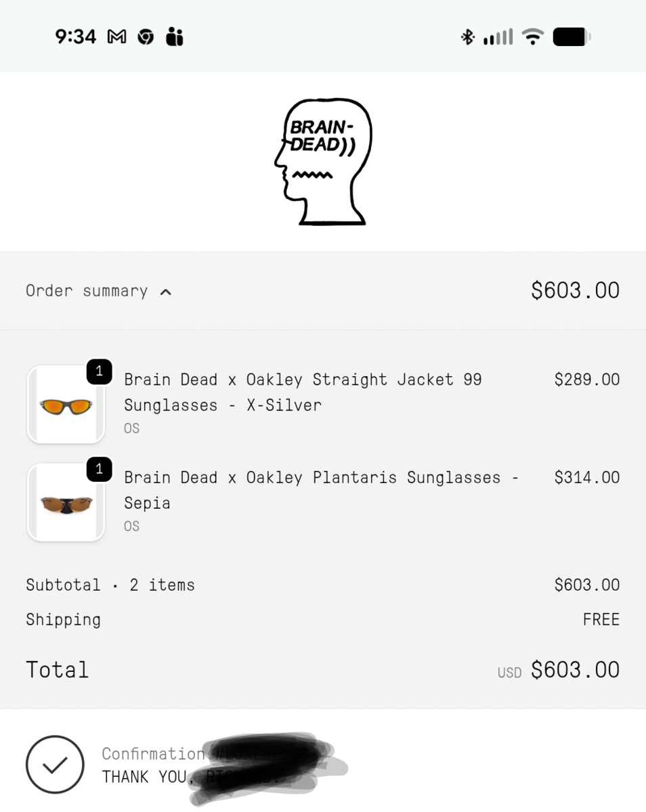
Task: Click the quantity badge on Straight Jacket item
Action: click(100, 371)
